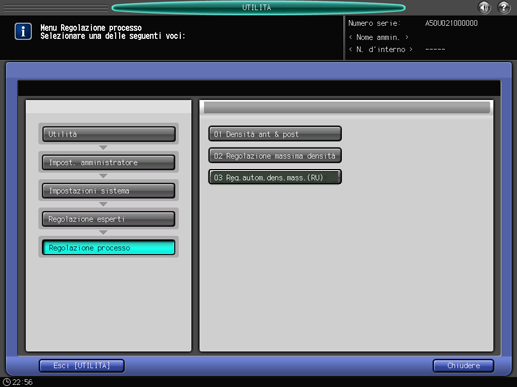Select Regolazione esperti in the path
Screen dimensions: 517x387
coord(109,219)
